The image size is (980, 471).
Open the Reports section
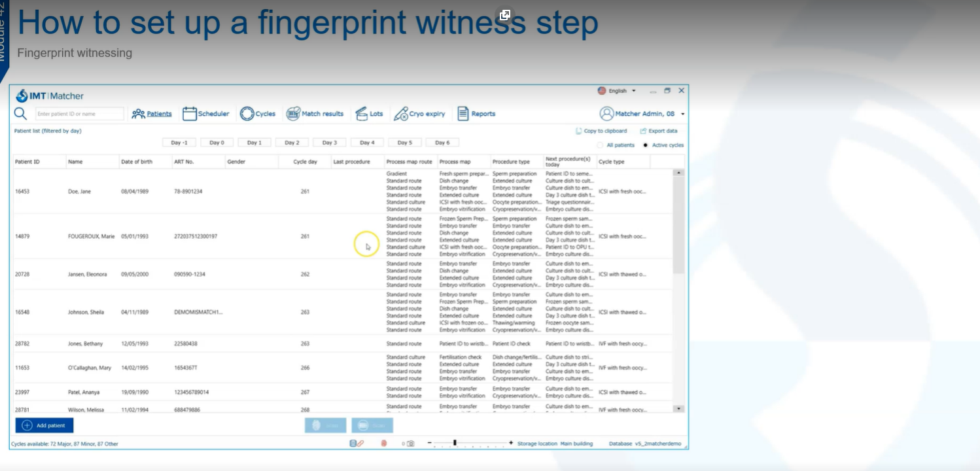coord(476,114)
